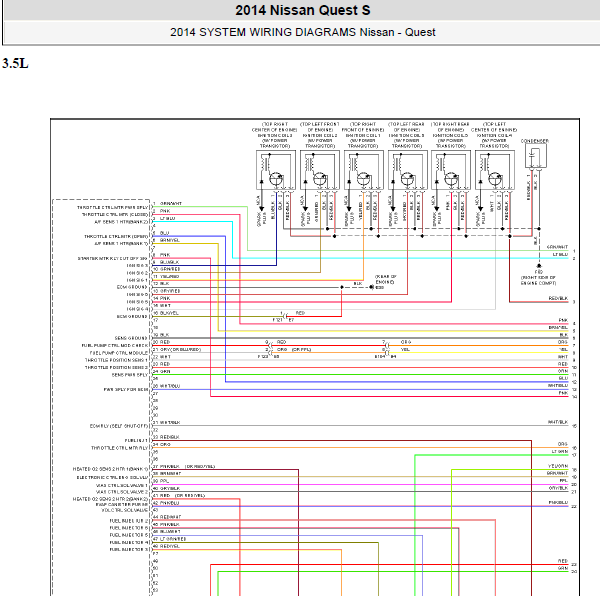Viewport: 600px width, 596px height.
Task: Click pin 40 GRY/BLK wire label
Action: pos(170,488)
